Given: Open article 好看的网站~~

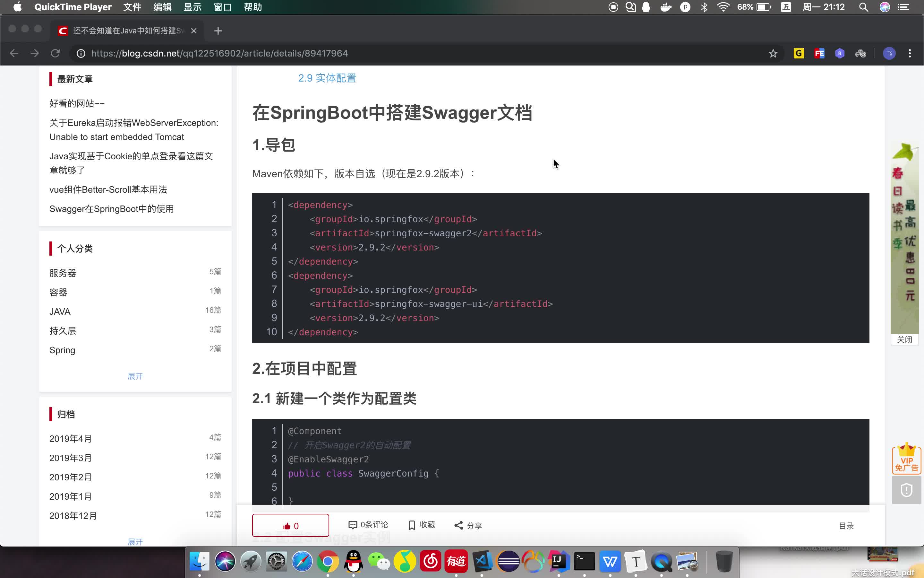Looking at the screenshot, I should (x=77, y=103).
